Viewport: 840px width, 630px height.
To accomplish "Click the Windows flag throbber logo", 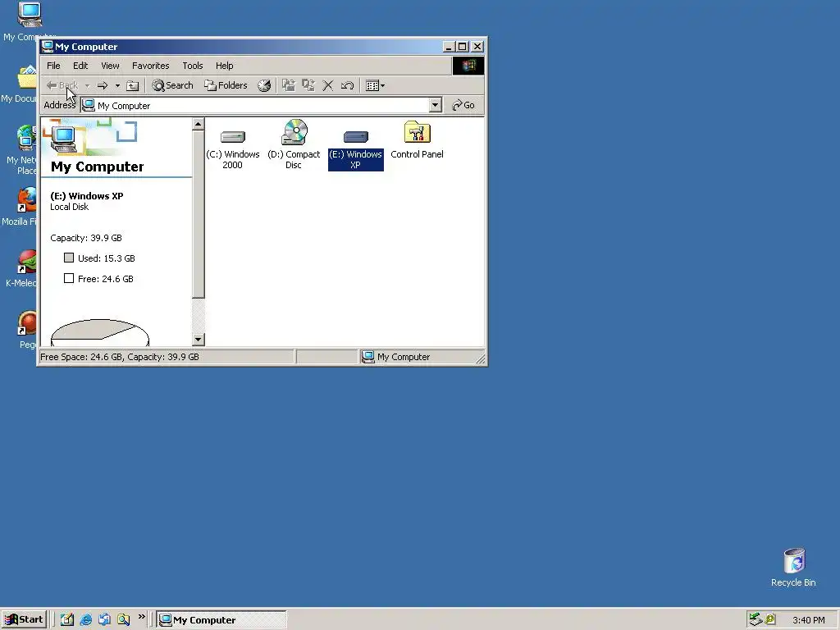I will tap(468, 66).
